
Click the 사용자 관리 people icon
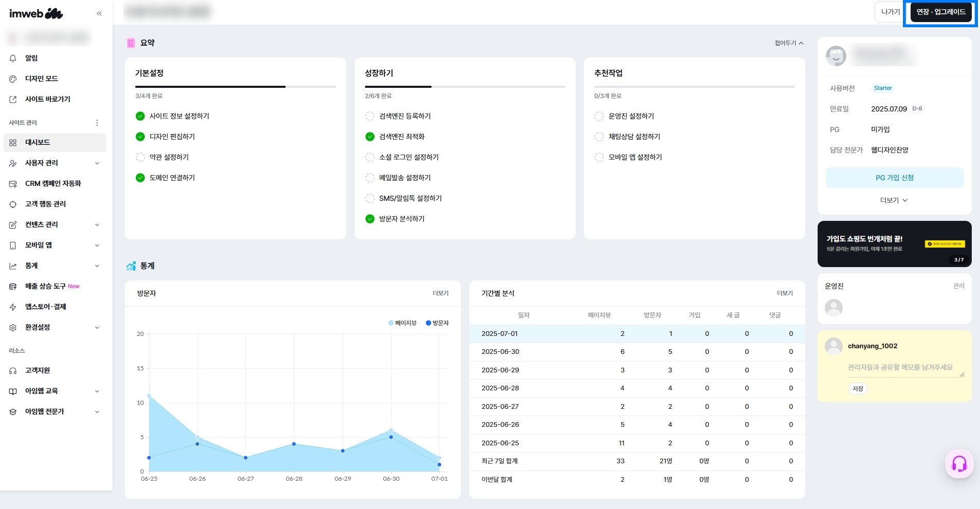13,163
